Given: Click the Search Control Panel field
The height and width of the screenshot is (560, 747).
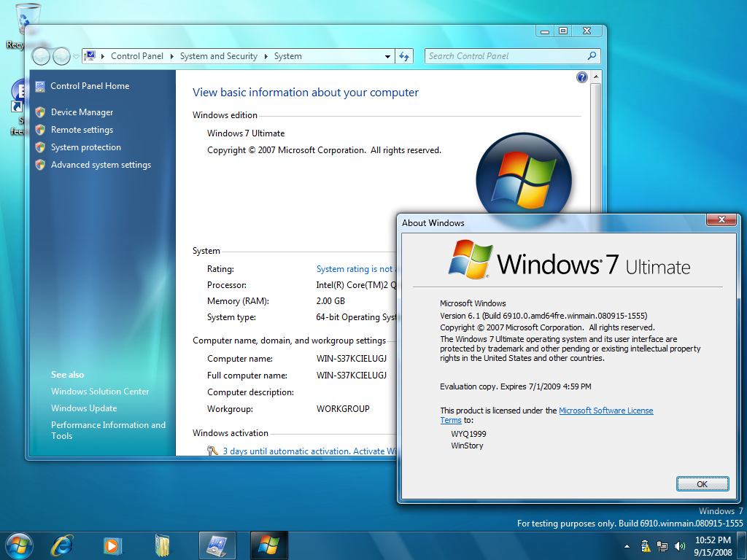Looking at the screenshot, I should [506, 56].
